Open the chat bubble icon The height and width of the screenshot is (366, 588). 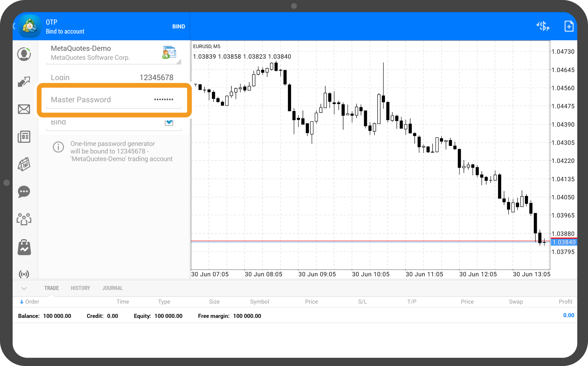point(24,192)
